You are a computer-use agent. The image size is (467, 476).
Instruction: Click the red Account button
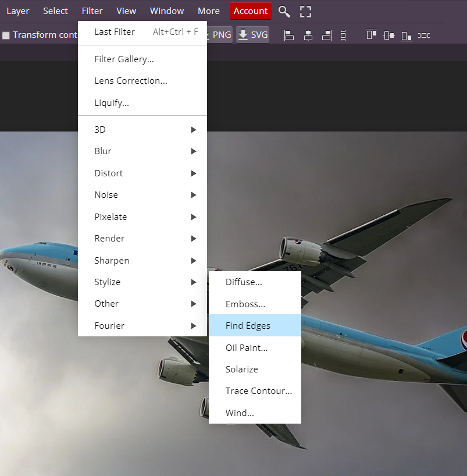[251, 11]
